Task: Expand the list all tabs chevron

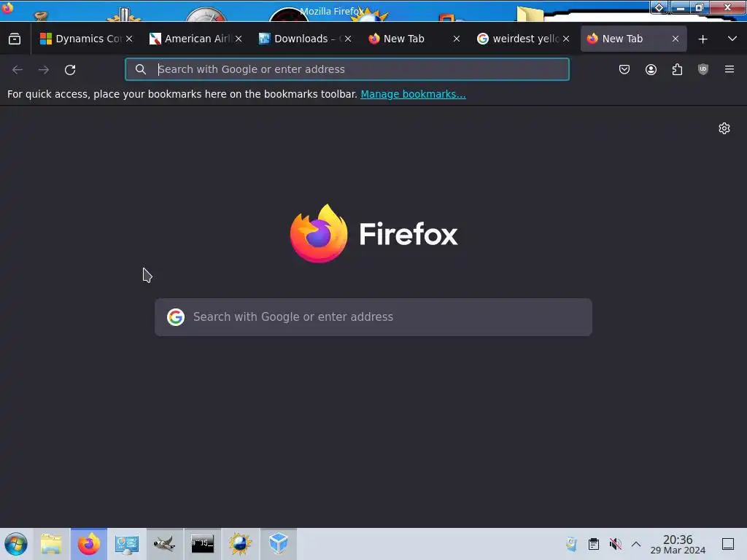Action: tap(732, 39)
